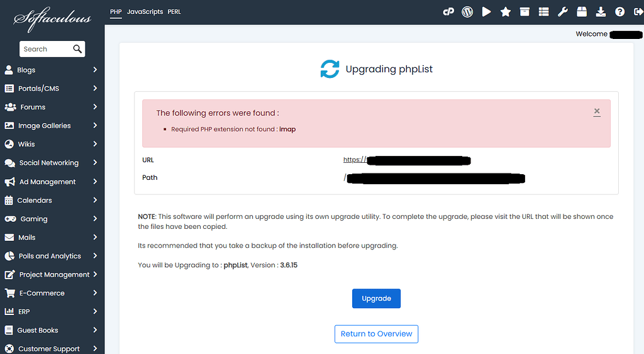Click the WordPress manager icon
Viewport: 644px width, 354px height.
point(467,12)
